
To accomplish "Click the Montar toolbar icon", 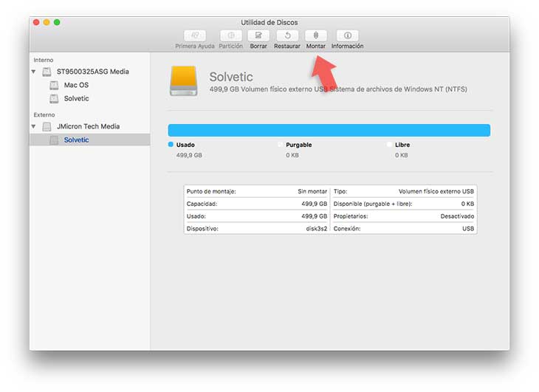I will pyautogui.click(x=316, y=35).
